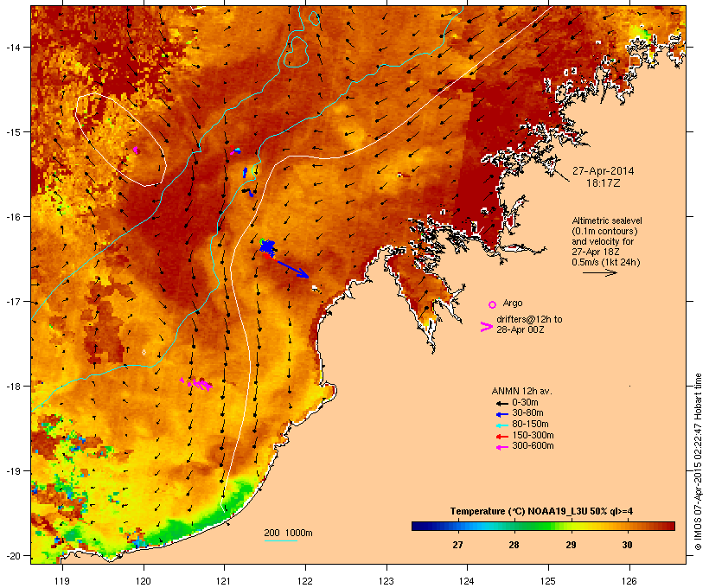Image resolution: width=709 pixels, height=588 pixels.
Task: Click the '0-30m' depth label
Action: [525, 403]
